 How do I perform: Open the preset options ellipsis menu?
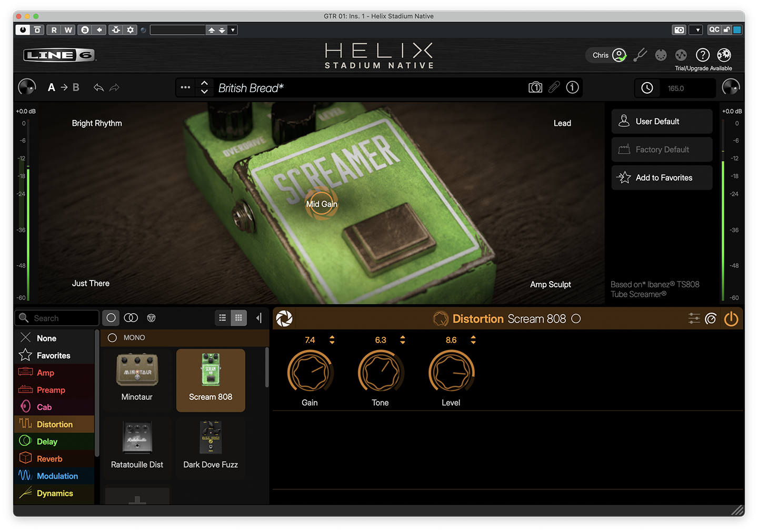tap(185, 87)
